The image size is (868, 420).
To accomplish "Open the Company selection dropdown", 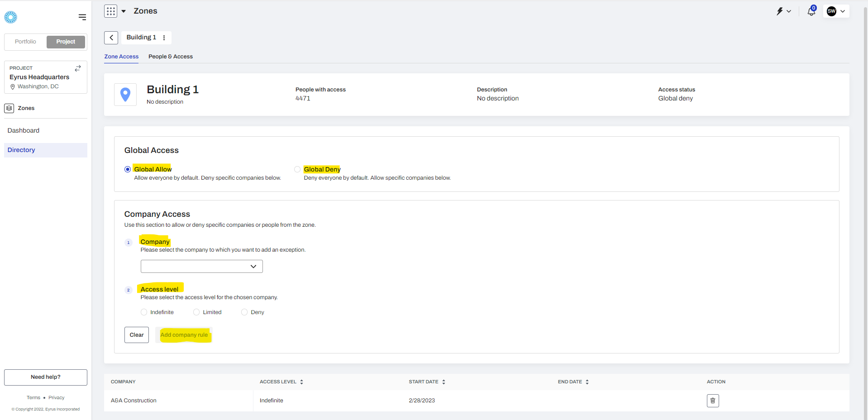I will pyautogui.click(x=202, y=266).
